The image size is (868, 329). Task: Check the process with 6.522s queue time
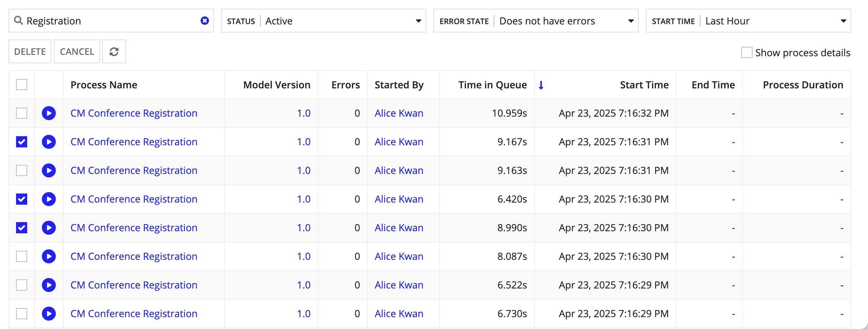[x=22, y=285]
